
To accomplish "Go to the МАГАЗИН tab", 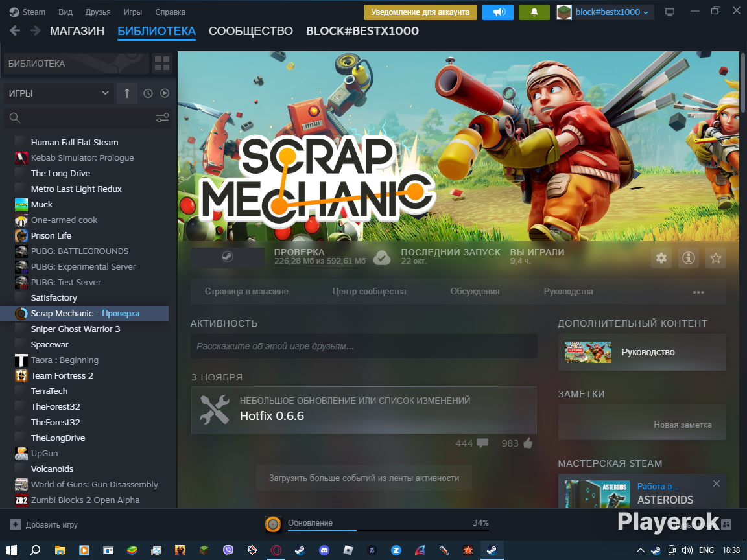I will coord(77,31).
